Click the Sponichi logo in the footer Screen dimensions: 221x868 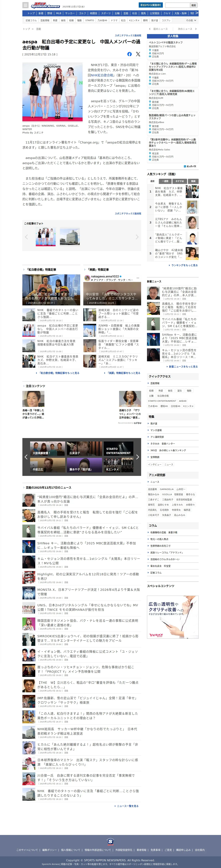pyautogui.click(x=110, y=842)
